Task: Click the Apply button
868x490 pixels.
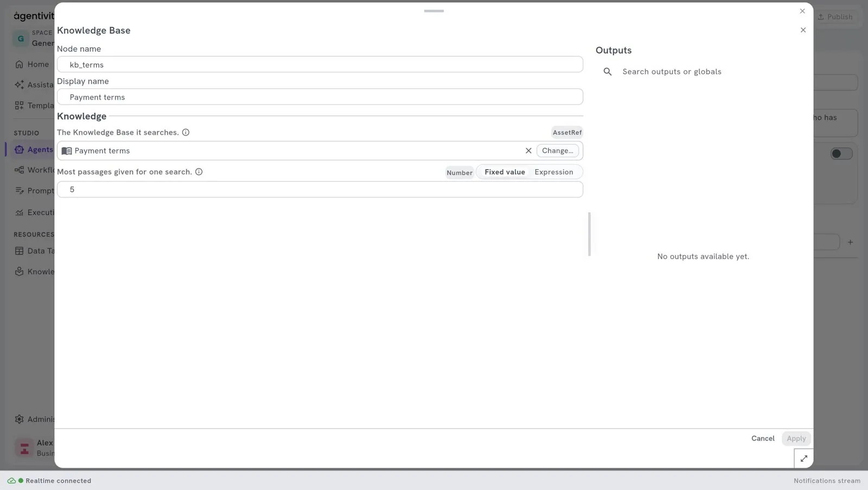Action: pos(796,439)
